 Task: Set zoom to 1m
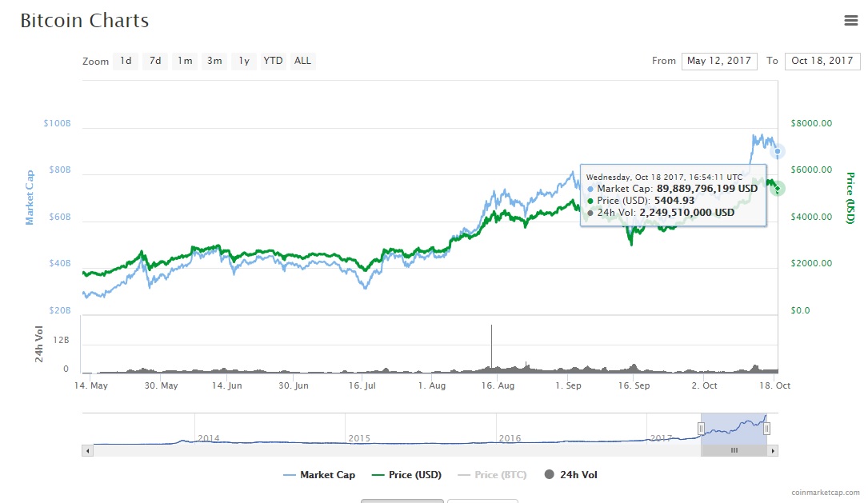pos(185,61)
